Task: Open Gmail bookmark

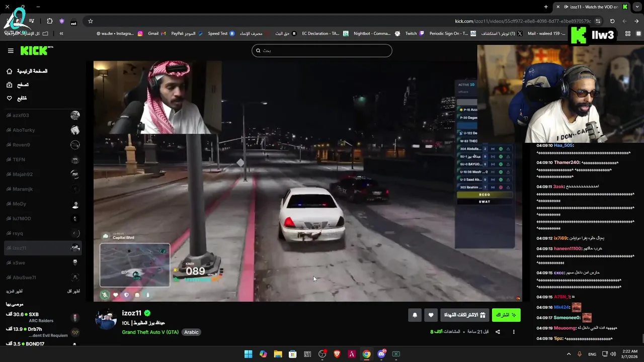Action: click(x=157, y=34)
